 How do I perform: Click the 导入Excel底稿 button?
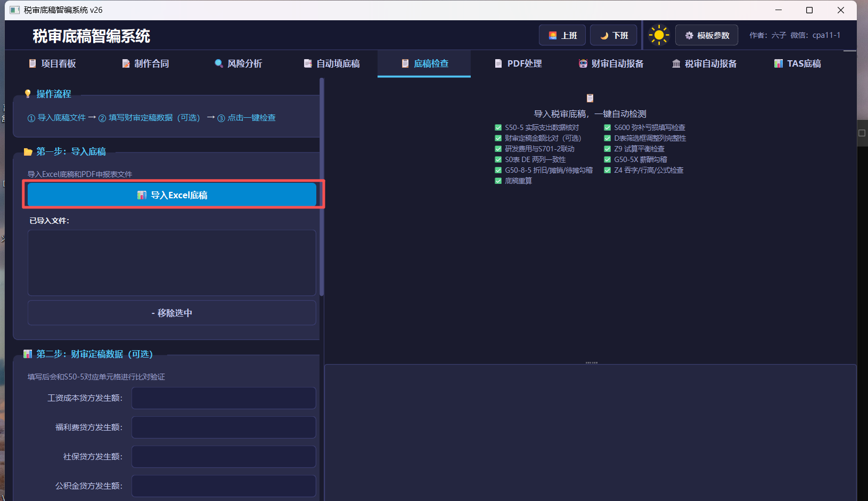click(172, 195)
